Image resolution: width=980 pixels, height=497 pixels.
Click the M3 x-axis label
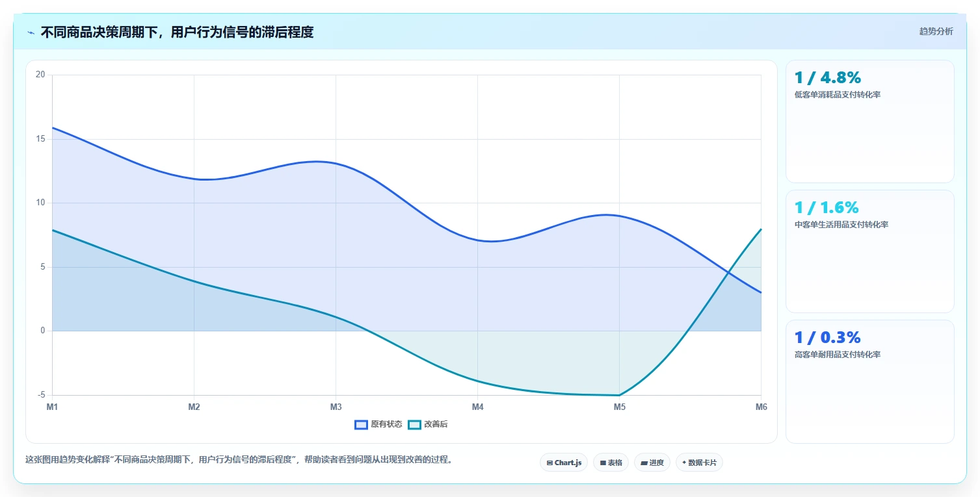click(x=336, y=407)
